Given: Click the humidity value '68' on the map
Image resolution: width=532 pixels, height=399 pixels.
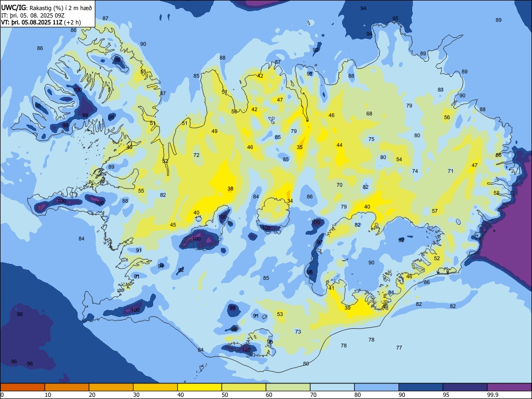Looking at the screenshot, I should pyautogui.click(x=369, y=114).
